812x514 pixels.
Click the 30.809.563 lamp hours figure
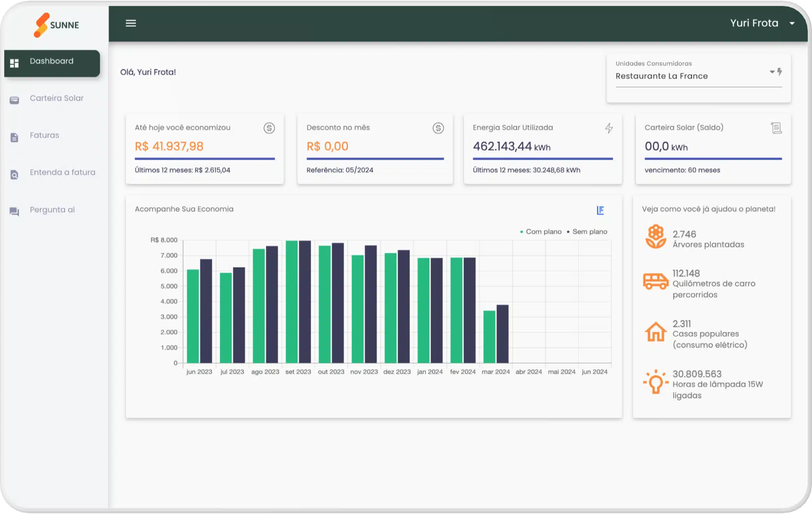(697, 374)
